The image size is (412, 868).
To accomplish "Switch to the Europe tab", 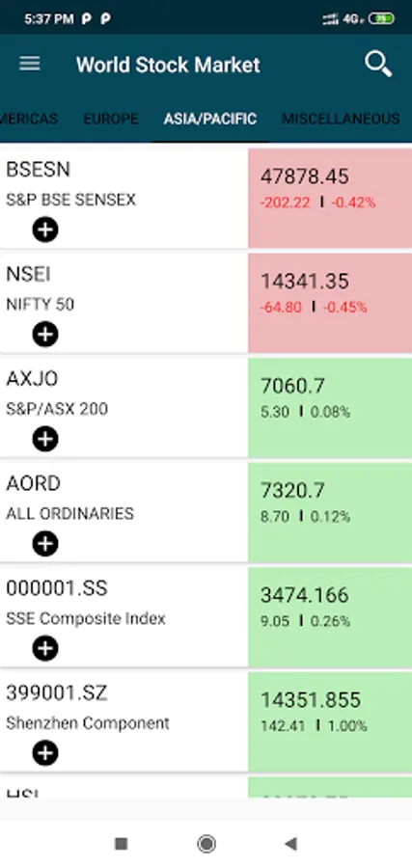I will click(x=111, y=119).
